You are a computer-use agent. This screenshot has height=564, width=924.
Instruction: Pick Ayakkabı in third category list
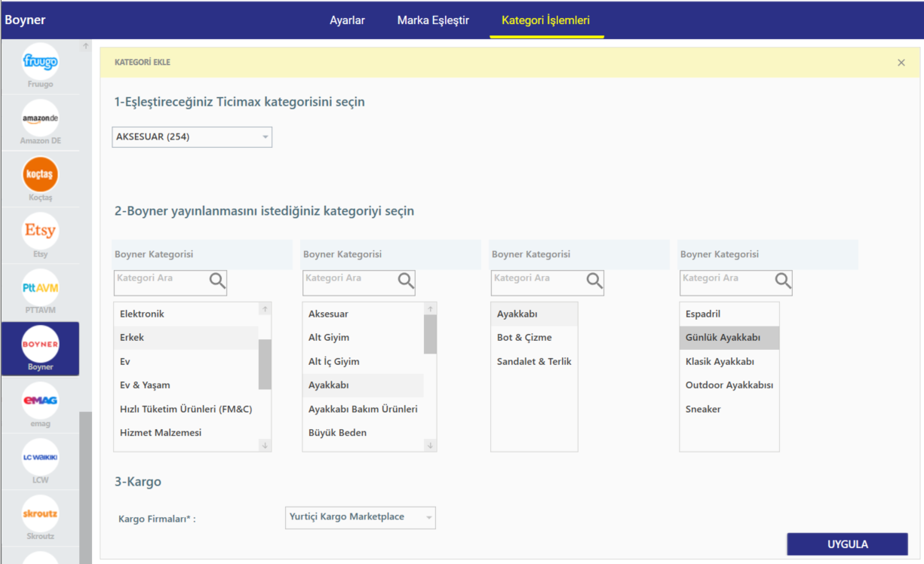click(x=534, y=314)
